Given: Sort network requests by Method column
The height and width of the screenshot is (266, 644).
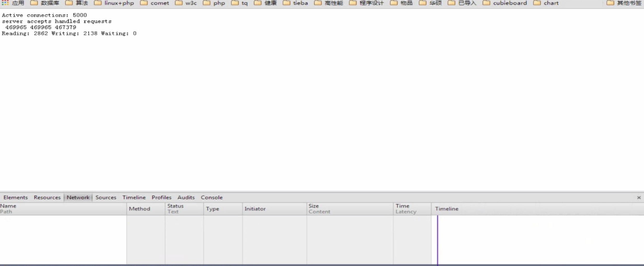Looking at the screenshot, I should (x=146, y=209).
